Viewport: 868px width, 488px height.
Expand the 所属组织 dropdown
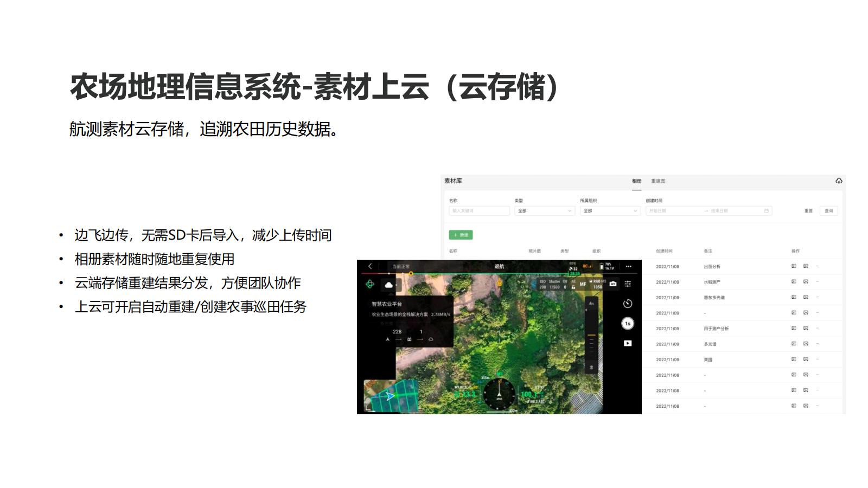coord(610,211)
